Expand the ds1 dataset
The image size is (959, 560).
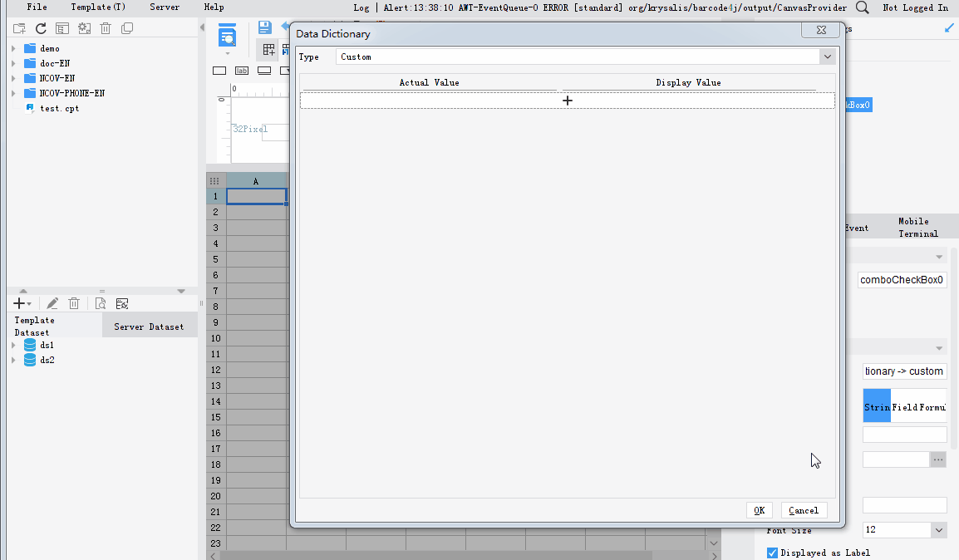[x=12, y=345]
